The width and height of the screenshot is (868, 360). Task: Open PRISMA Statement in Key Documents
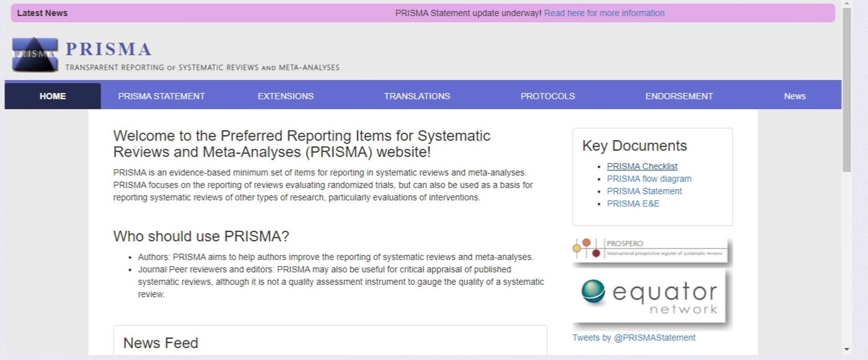pos(644,191)
